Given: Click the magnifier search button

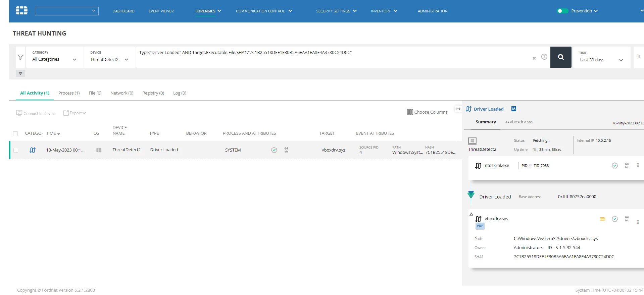Looking at the screenshot, I should coord(561,57).
